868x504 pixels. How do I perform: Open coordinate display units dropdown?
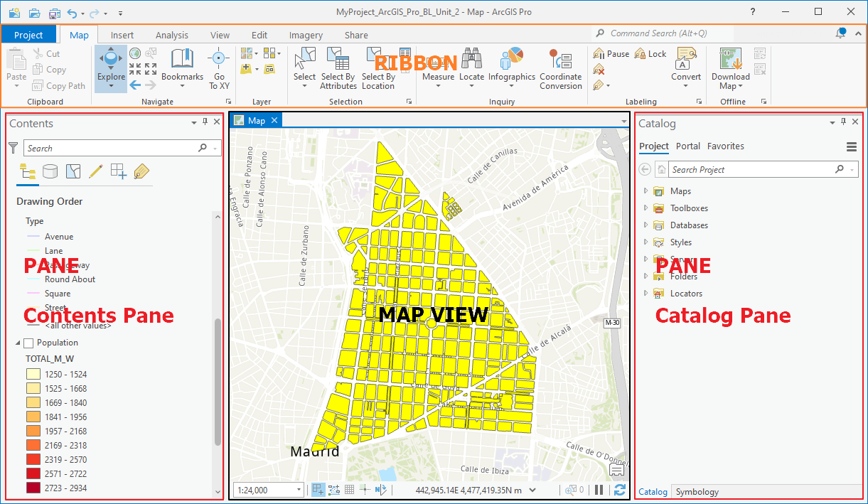[533, 490]
